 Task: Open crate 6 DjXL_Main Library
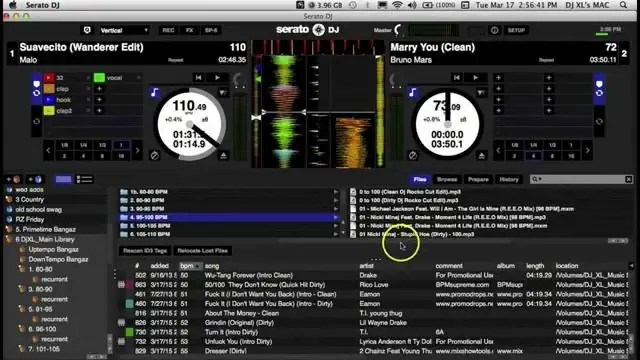[x=45, y=240]
